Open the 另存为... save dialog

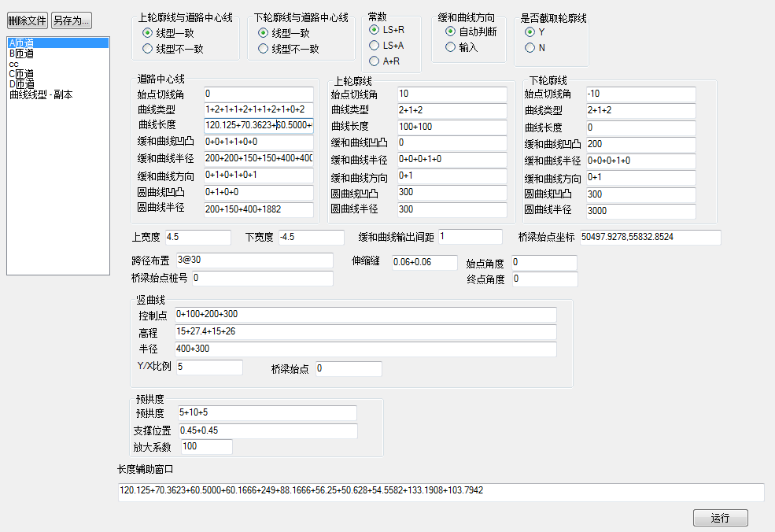(x=72, y=20)
